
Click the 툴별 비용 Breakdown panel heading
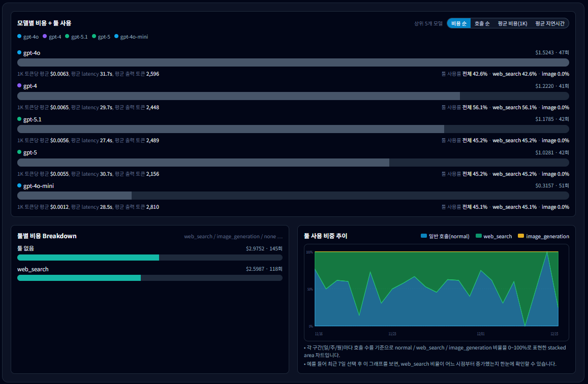coord(47,236)
